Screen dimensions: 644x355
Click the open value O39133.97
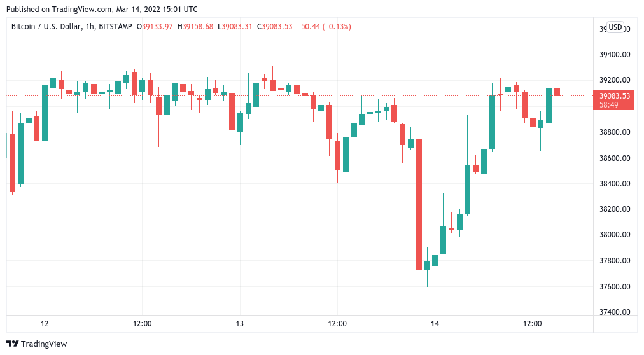(155, 27)
